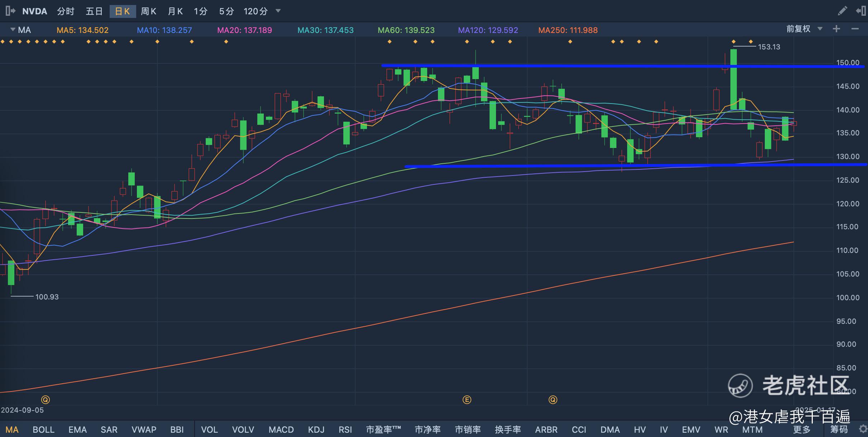Show the VOL sub-indicator
868x437 pixels.
click(x=209, y=429)
